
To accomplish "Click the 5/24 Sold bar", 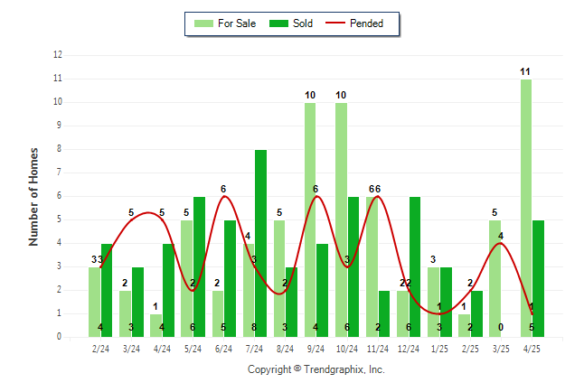I will point(199,267).
